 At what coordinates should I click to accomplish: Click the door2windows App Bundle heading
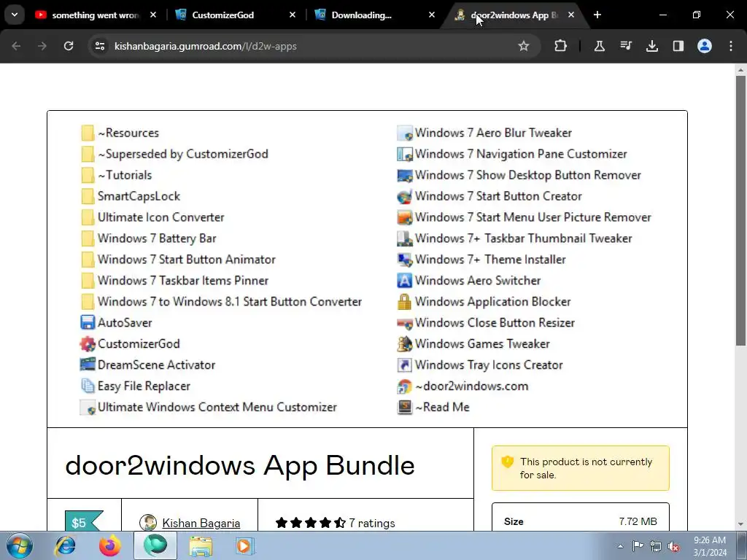tap(239, 465)
